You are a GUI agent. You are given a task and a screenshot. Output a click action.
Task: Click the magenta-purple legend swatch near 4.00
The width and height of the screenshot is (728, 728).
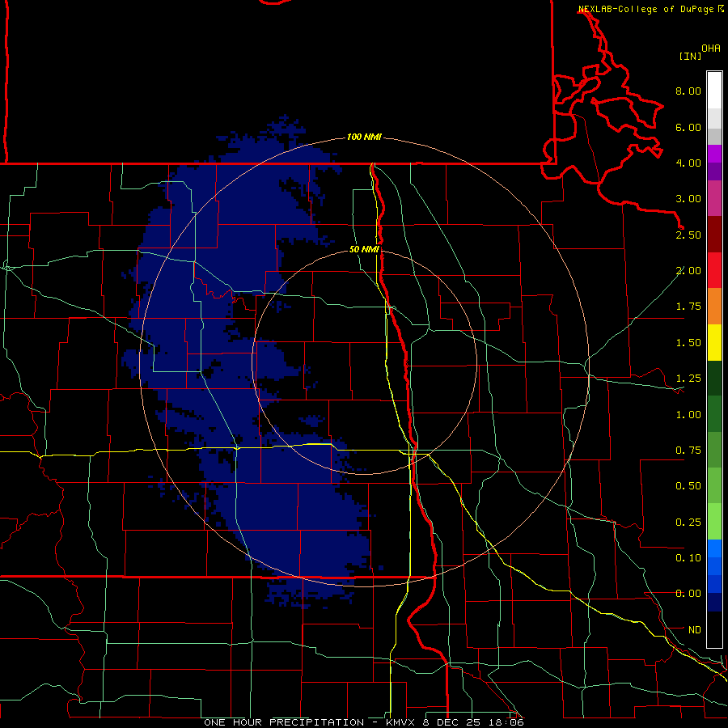(x=714, y=154)
